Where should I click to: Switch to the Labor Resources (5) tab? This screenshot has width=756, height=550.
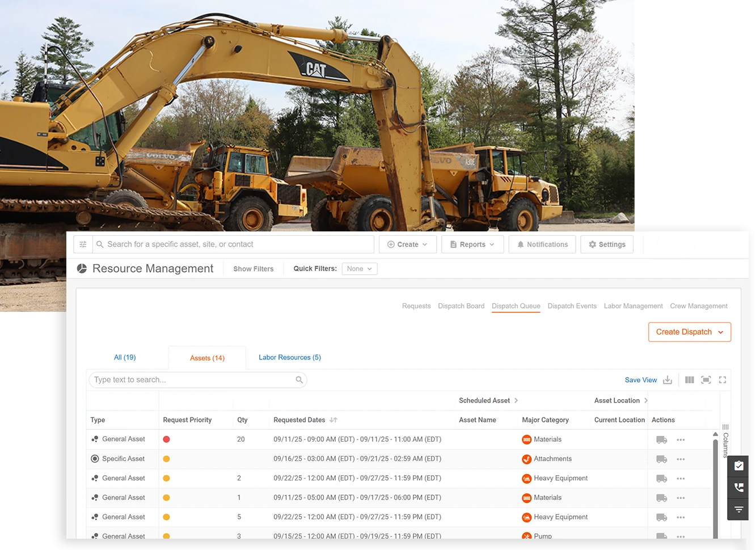289,357
